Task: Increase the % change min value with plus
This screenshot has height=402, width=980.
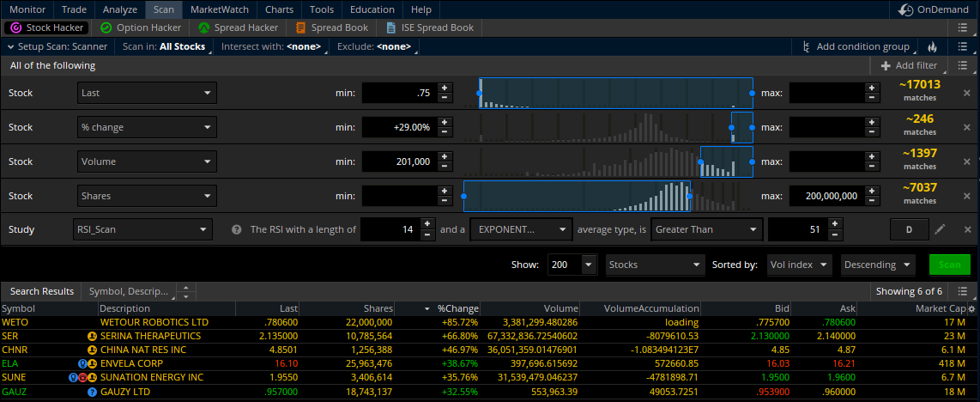Action: coord(444,123)
